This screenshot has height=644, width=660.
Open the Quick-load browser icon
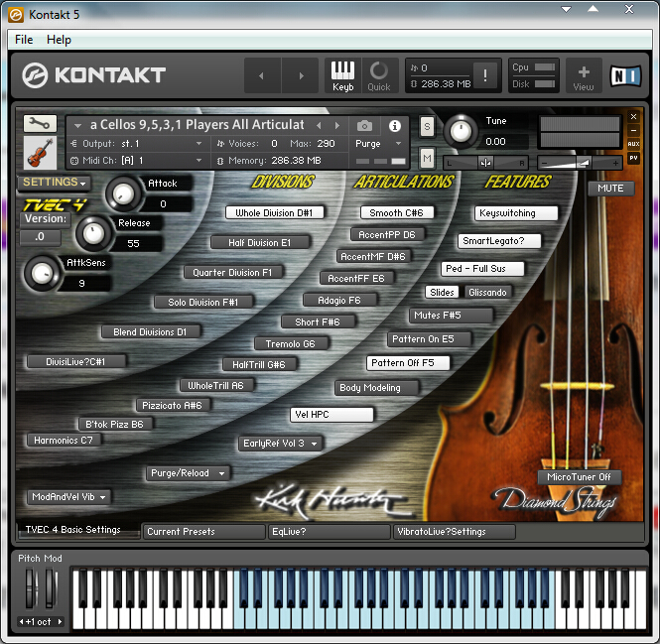379,75
